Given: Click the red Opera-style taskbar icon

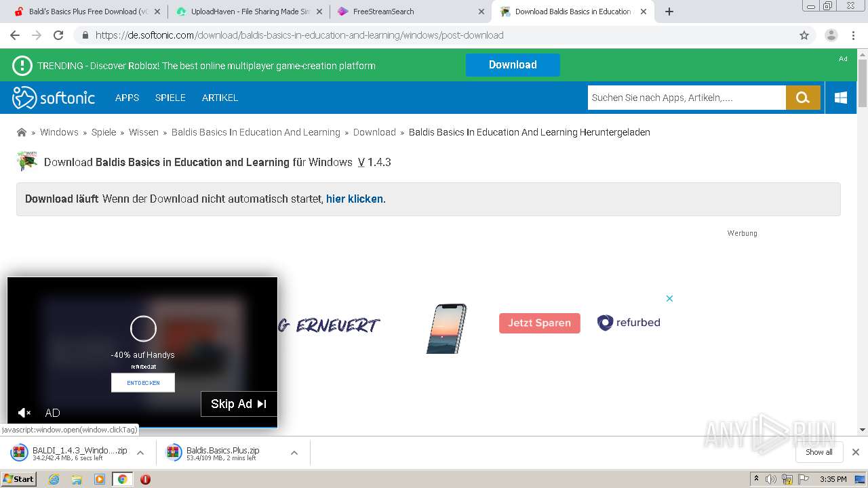Looking at the screenshot, I should coord(145,479).
